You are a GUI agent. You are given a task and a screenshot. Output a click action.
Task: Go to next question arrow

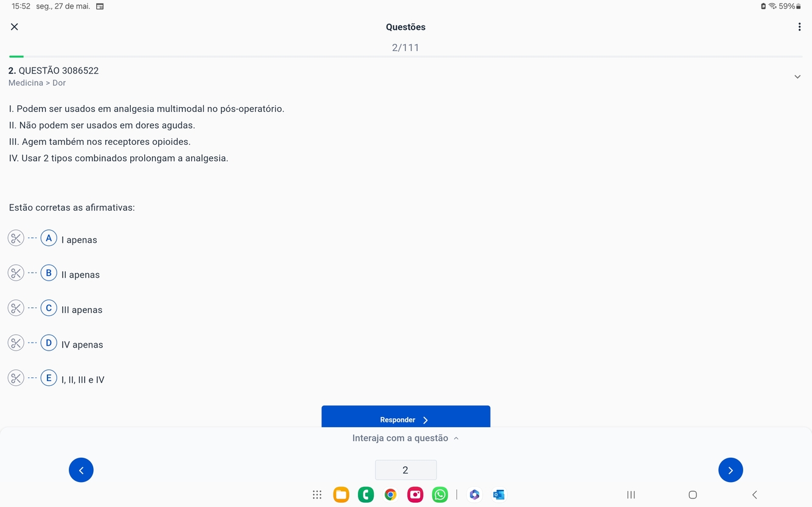[x=730, y=470]
